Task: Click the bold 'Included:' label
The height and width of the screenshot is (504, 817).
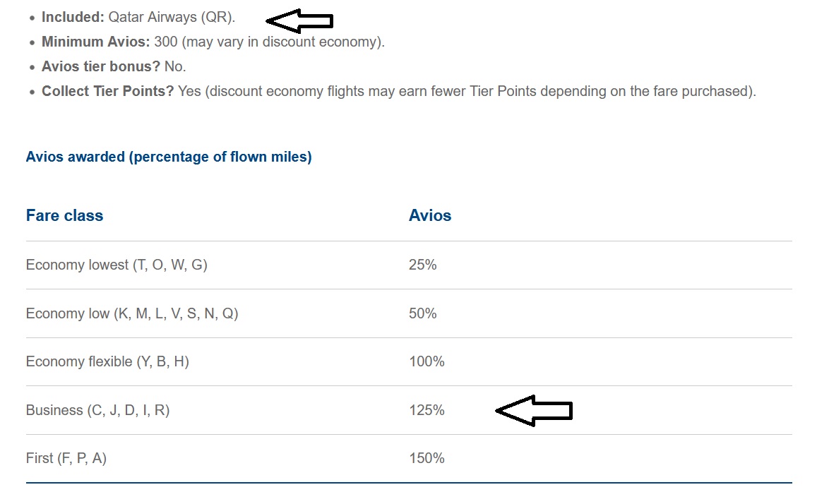Action: (73, 18)
